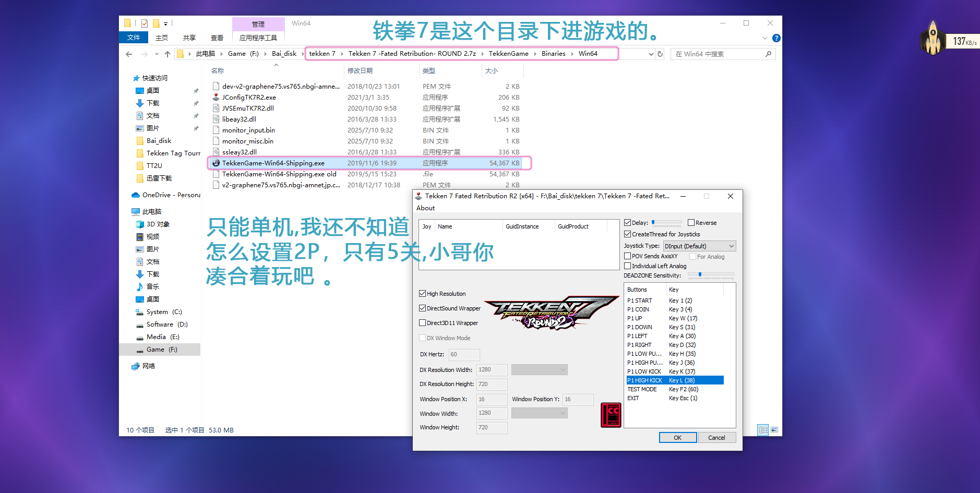This screenshot has height=493, width=980.
Task: Adjust the DEADZONE Sensitivity slider
Action: [x=710, y=275]
